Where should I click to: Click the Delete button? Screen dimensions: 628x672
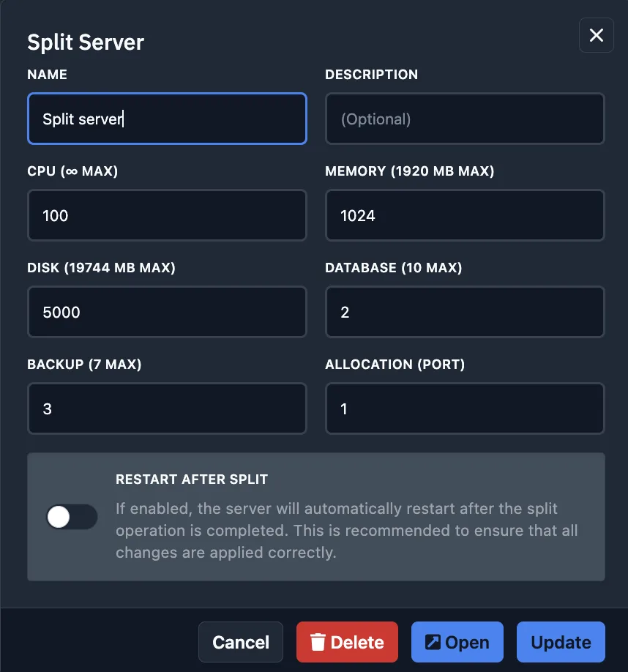(x=347, y=642)
